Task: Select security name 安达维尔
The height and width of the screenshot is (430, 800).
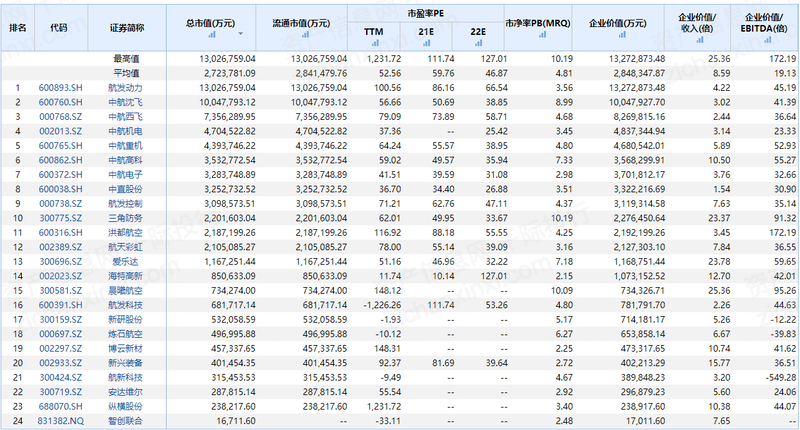Action: pos(126,392)
